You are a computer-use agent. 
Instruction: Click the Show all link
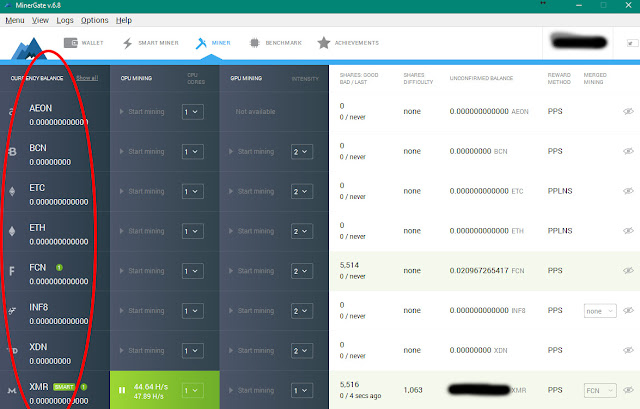[87, 78]
